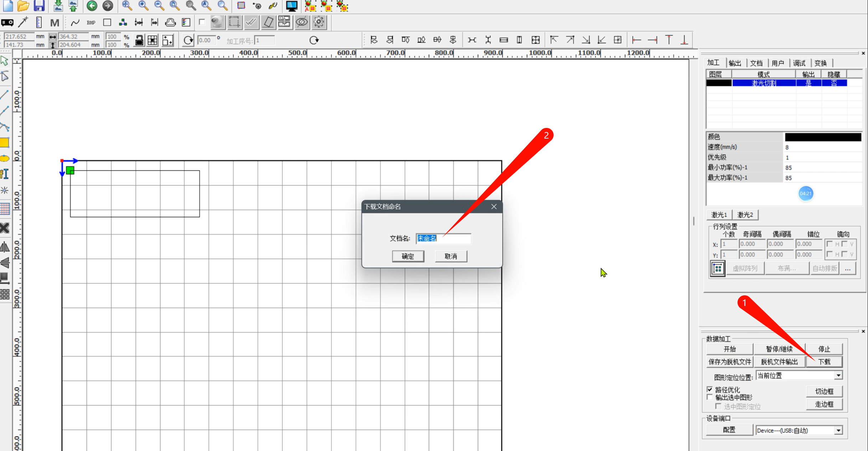Click the green undo arrow icon
This screenshot has height=451, width=868.
92,5
